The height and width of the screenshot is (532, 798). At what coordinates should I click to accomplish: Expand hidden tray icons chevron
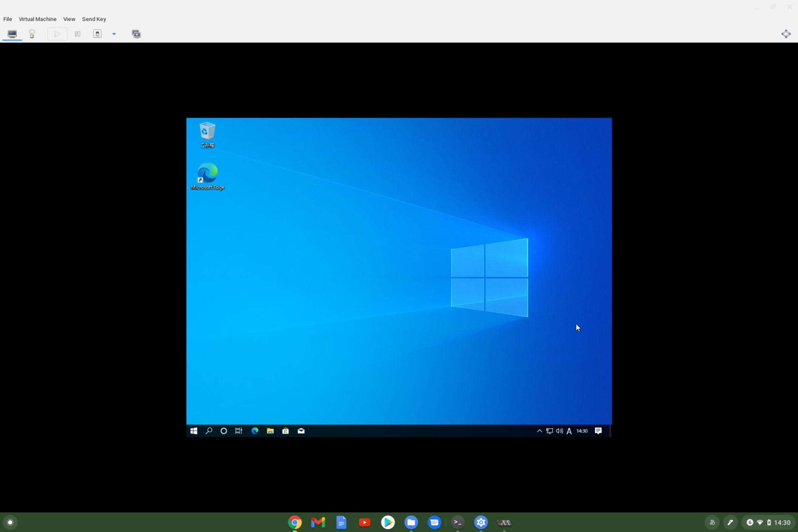tap(539, 431)
